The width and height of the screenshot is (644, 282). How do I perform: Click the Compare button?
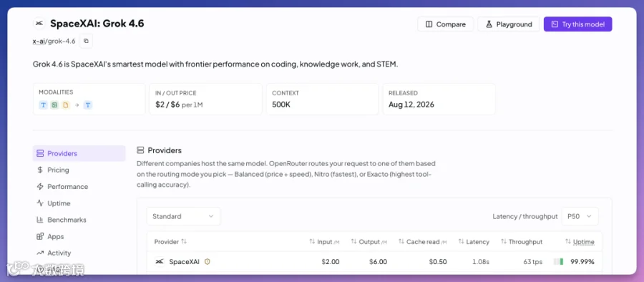pyautogui.click(x=446, y=24)
